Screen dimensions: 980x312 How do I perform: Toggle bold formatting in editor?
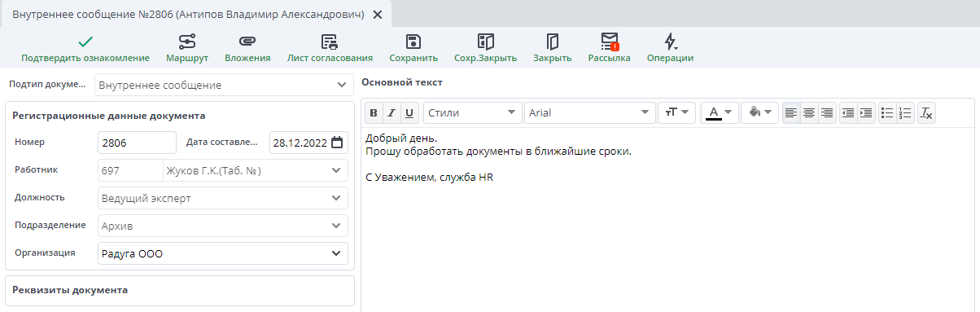click(x=374, y=113)
